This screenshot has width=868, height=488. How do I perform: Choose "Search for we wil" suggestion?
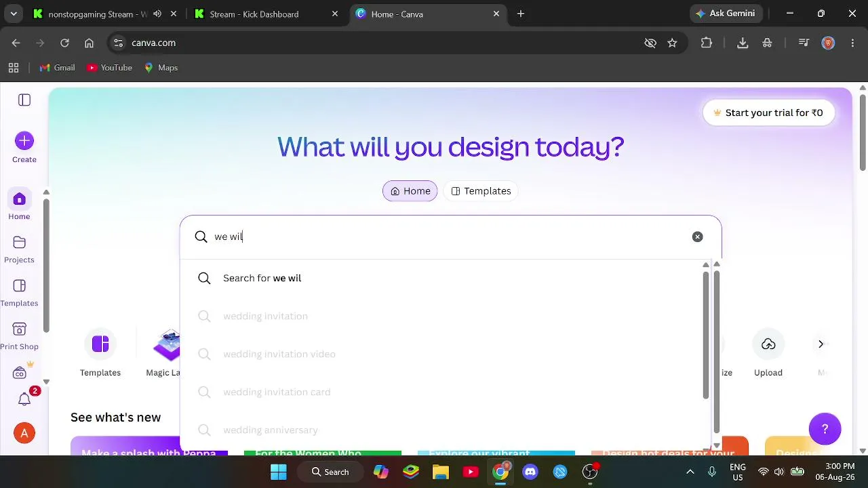(x=444, y=278)
